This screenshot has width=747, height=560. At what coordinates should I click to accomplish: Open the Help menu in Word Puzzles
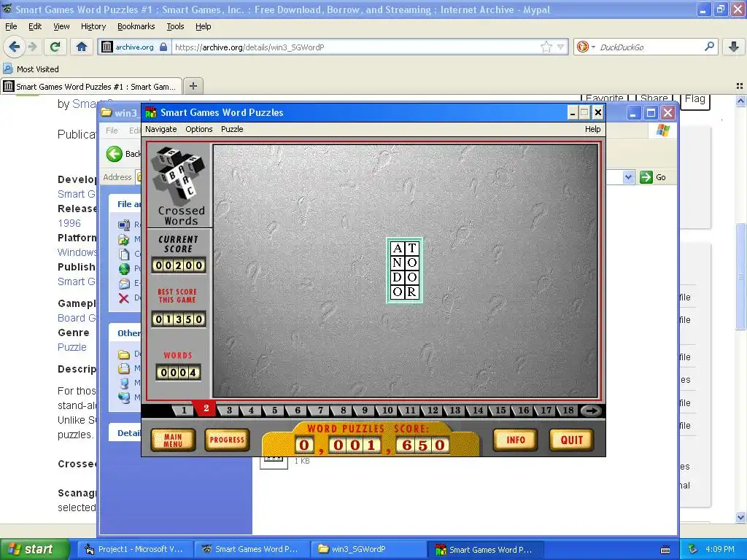[x=592, y=129]
